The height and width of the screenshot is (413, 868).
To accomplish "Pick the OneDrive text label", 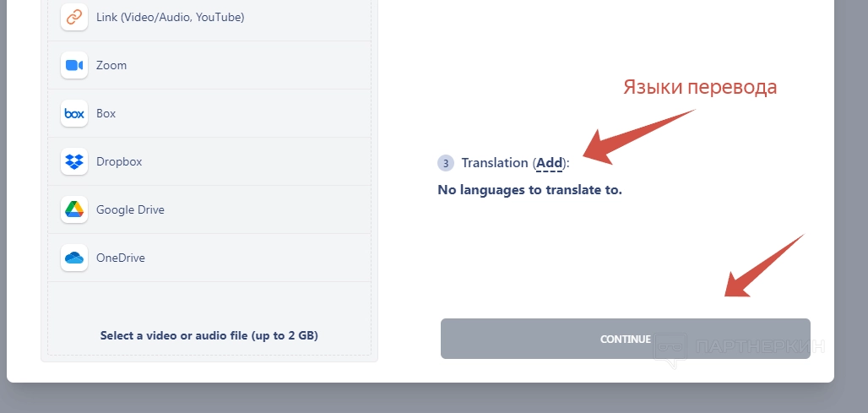I will (121, 258).
